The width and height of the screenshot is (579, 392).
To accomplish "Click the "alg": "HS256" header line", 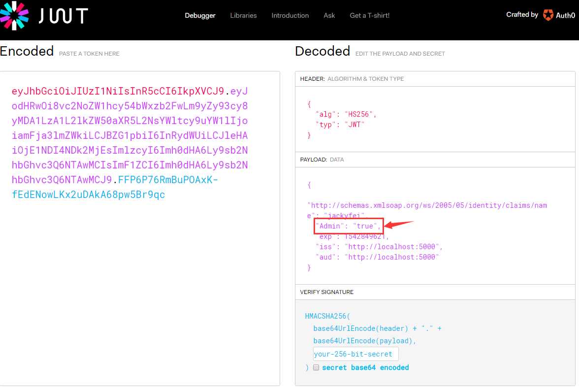I will (346, 114).
